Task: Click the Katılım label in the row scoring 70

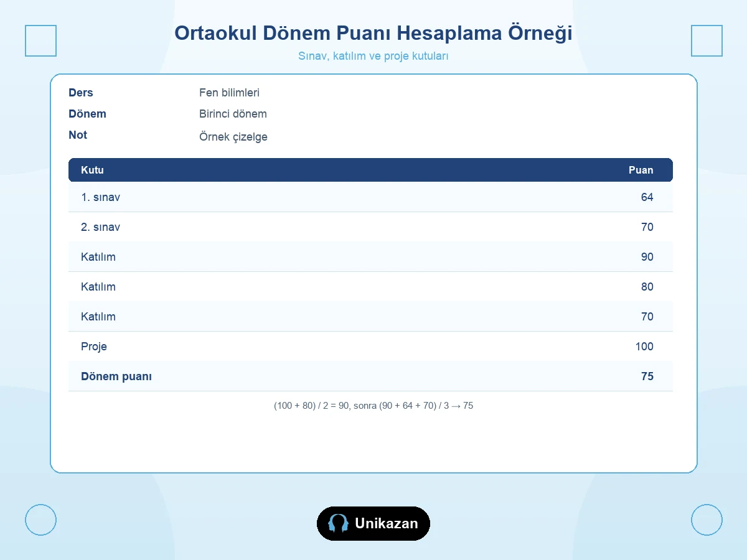Action: point(98,317)
